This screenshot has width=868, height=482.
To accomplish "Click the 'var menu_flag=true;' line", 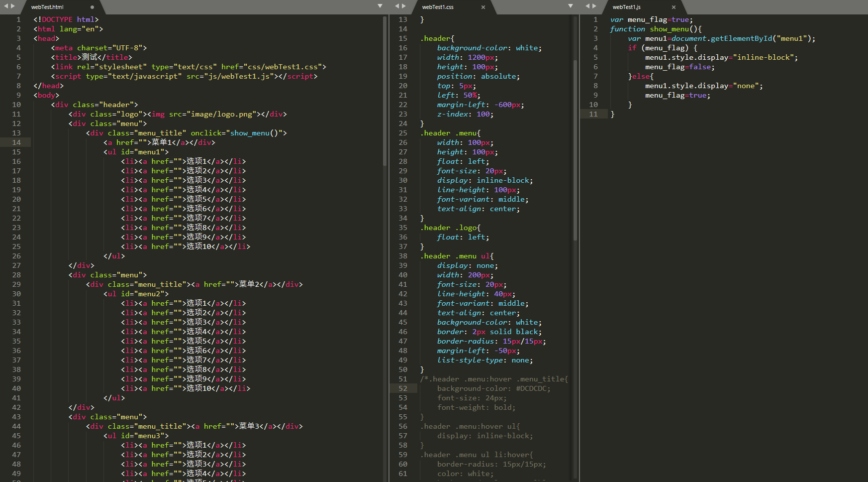I will click(x=652, y=19).
